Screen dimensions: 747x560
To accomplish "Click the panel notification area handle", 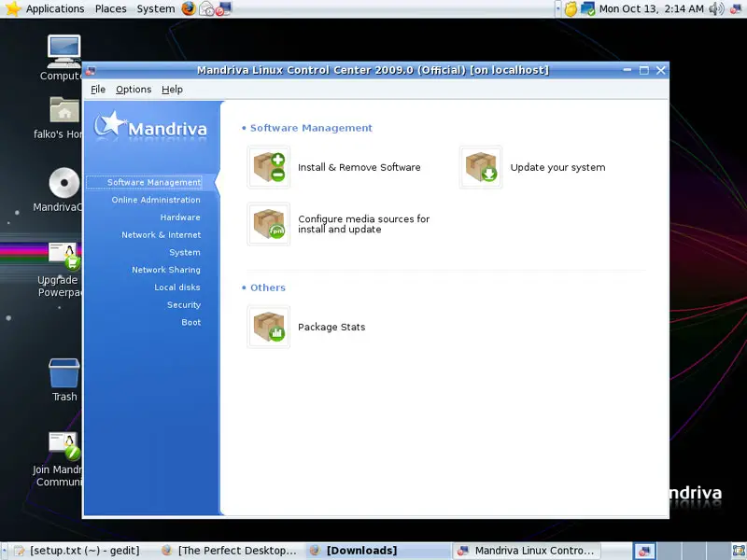I will click(557, 8).
